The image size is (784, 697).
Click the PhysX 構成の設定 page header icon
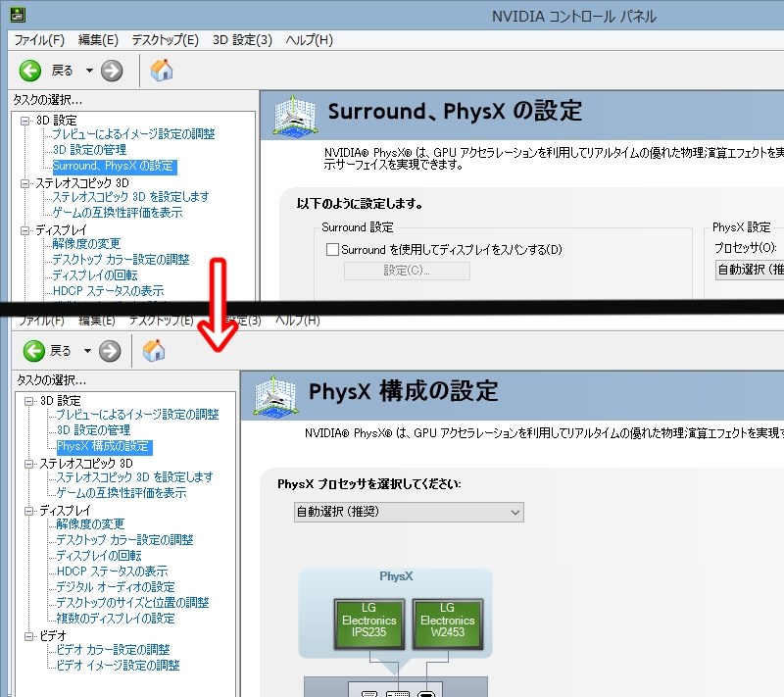[x=274, y=396]
